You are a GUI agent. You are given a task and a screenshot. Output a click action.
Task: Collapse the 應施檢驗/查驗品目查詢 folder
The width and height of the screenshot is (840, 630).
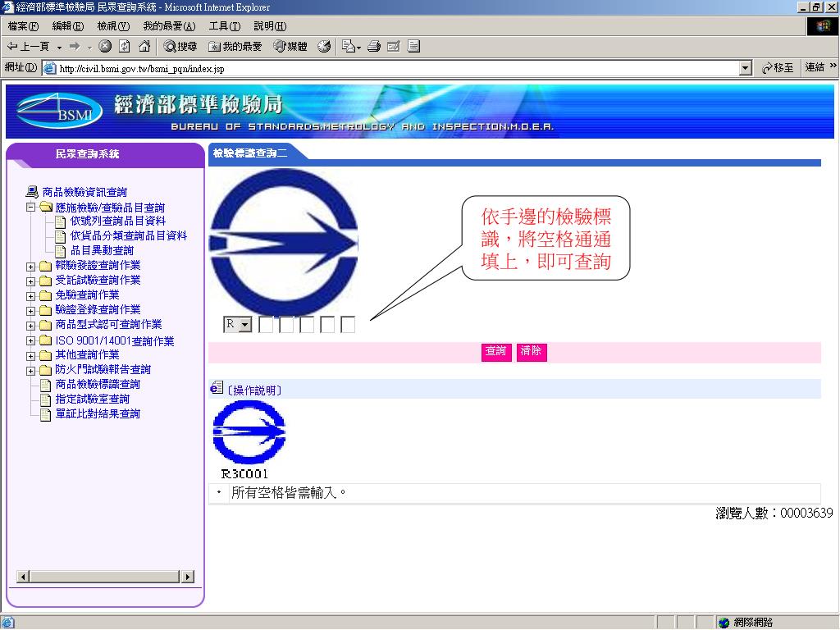(x=30, y=207)
